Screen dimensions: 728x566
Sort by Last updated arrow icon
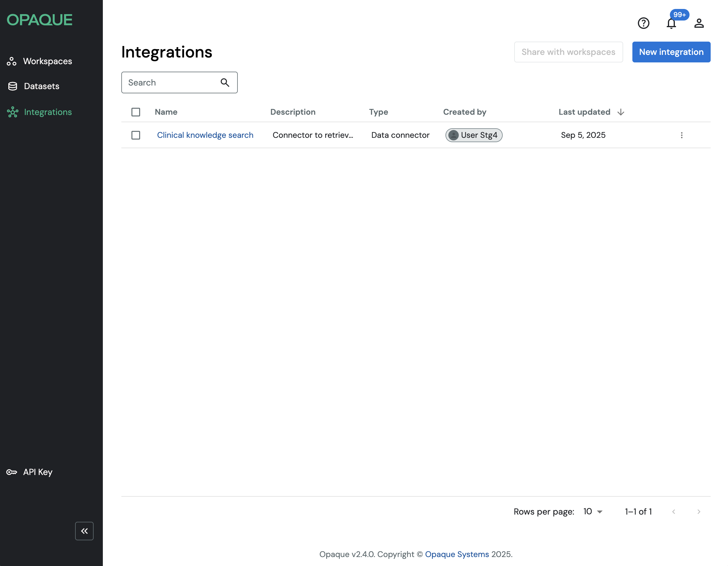[x=621, y=112]
